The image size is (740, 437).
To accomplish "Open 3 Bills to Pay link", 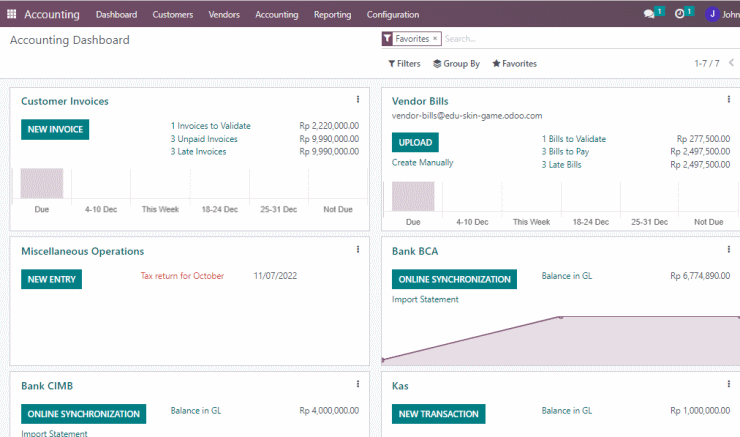I will coord(565,151).
